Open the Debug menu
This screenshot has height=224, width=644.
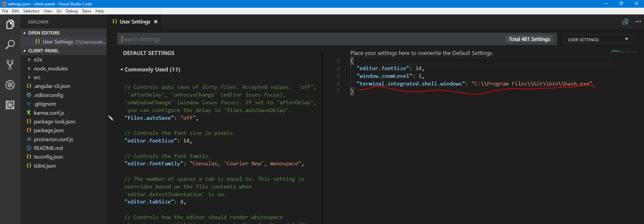[72, 11]
